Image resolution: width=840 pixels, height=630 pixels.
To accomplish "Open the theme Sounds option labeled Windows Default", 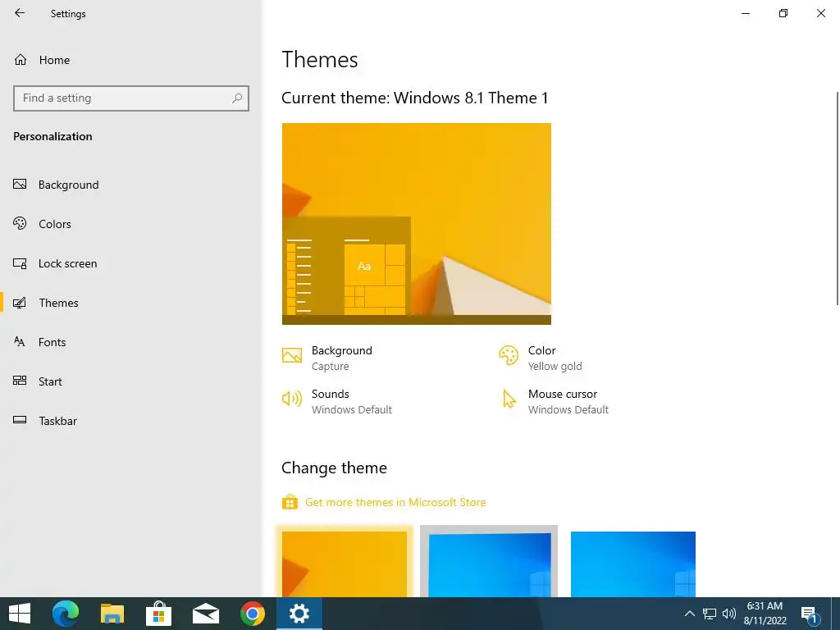I will [x=337, y=401].
